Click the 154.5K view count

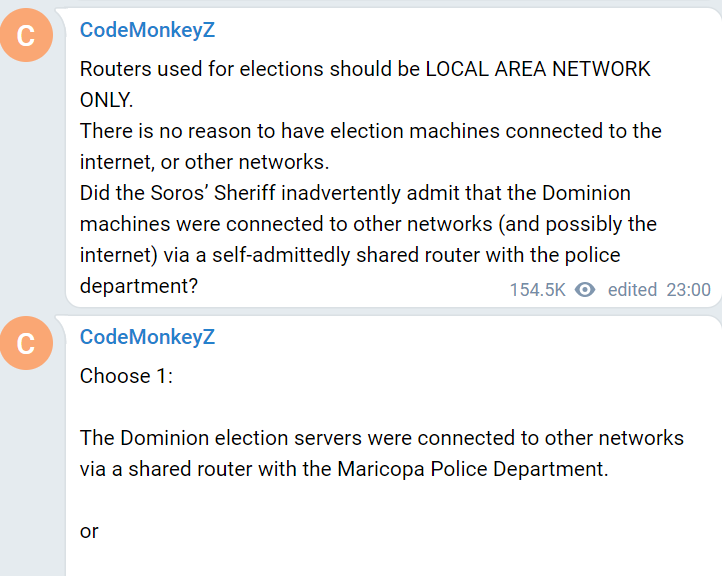(x=537, y=290)
